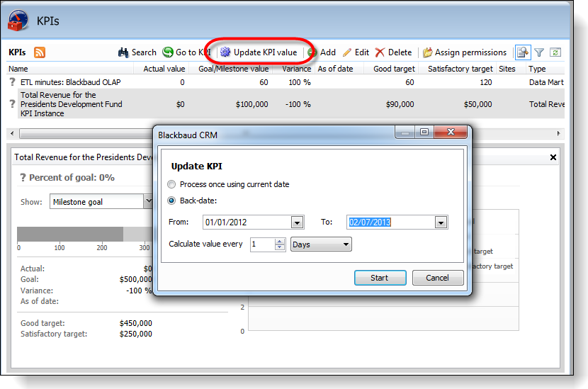The image size is (588, 389).
Task: Click the Assign permissions icon
Action: [x=427, y=52]
